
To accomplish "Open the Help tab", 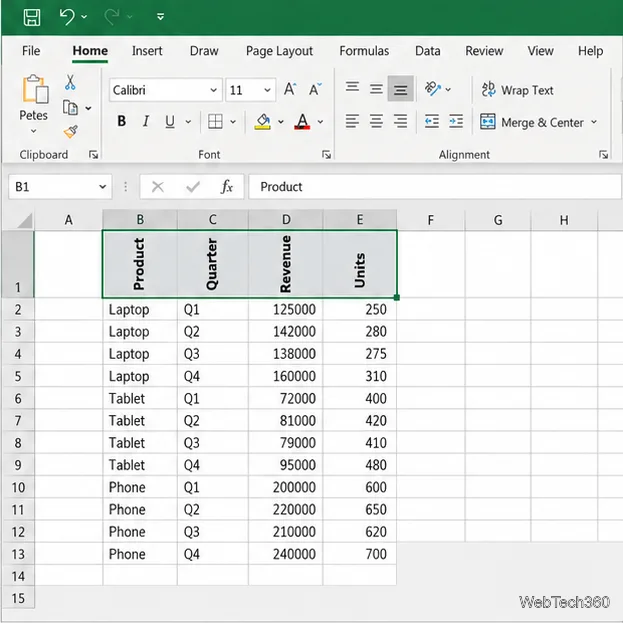I will [590, 51].
